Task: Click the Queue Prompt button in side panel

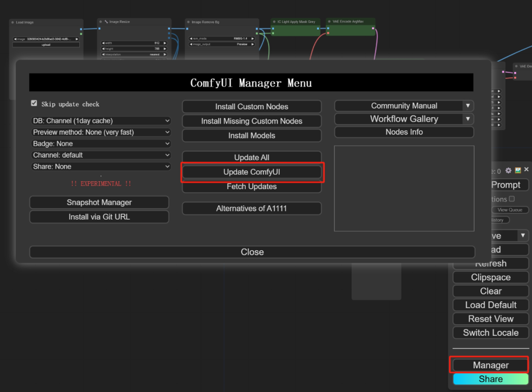Action: tap(510, 185)
